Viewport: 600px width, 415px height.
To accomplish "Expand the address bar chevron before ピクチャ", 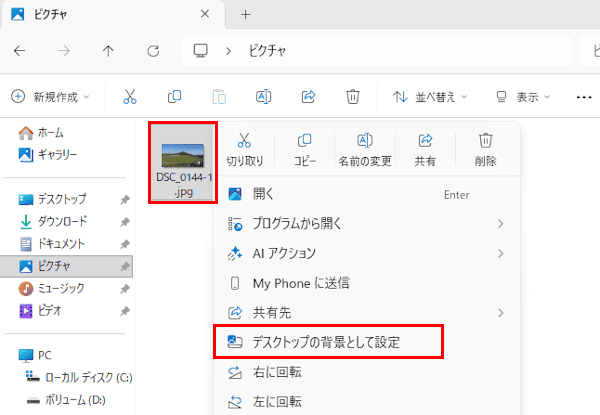I will 229,50.
